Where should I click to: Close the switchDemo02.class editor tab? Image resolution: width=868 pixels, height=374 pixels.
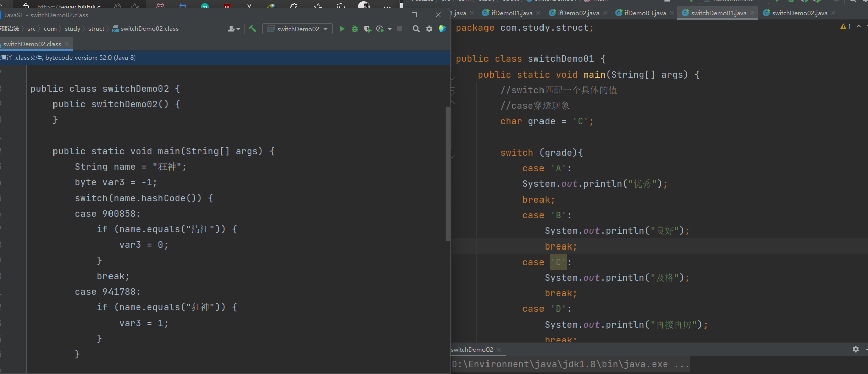click(67, 44)
